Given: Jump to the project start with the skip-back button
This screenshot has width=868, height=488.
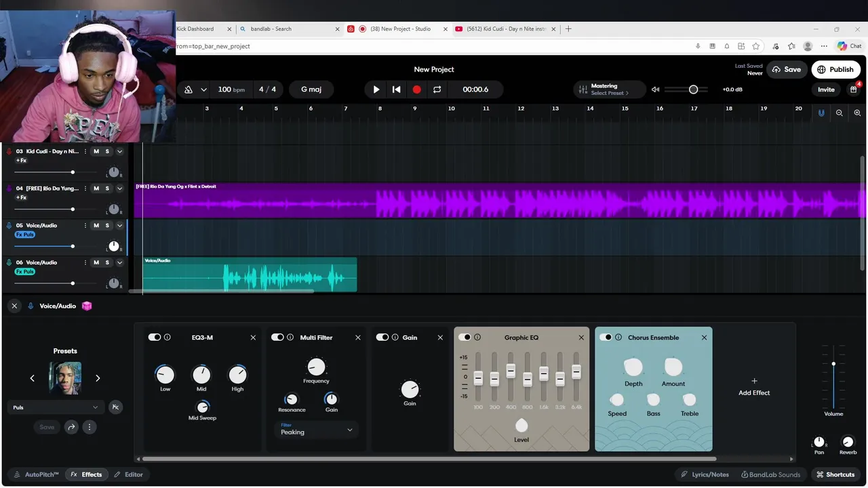Looking at the screenshot, I should click(397, 89).
